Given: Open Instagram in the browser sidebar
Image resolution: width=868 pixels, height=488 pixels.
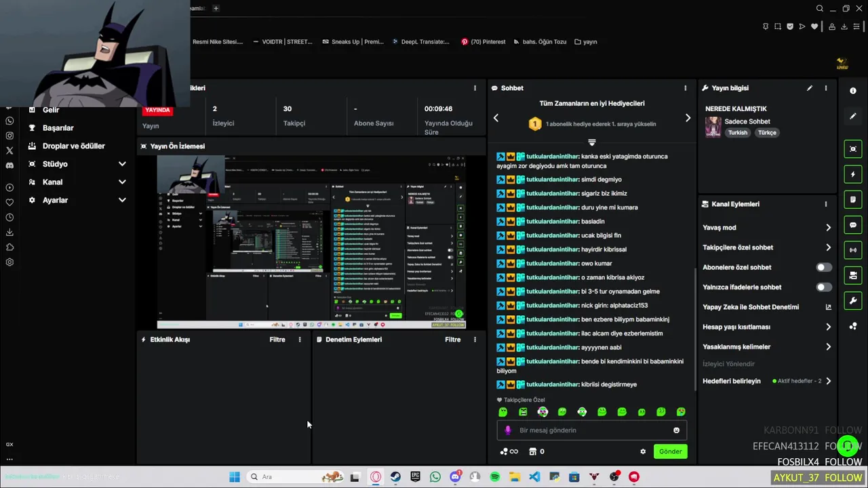Looking at the screenshot, I should coord(9,136).
